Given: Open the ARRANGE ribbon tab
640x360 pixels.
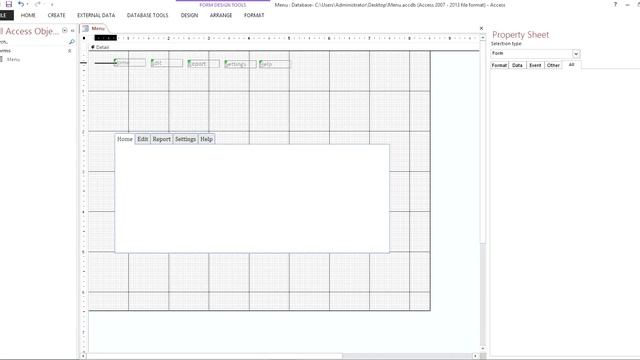Looking at the screenshot, I should point(221,16).
